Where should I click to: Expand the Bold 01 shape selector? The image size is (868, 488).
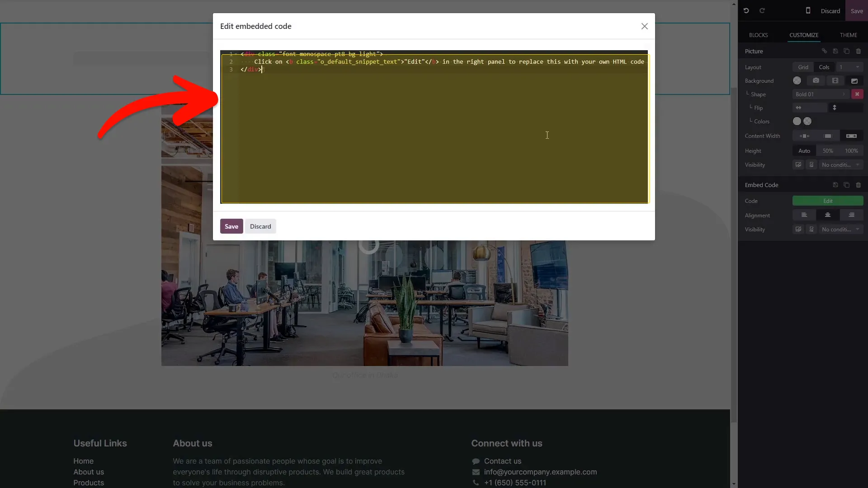click(821, 94)
